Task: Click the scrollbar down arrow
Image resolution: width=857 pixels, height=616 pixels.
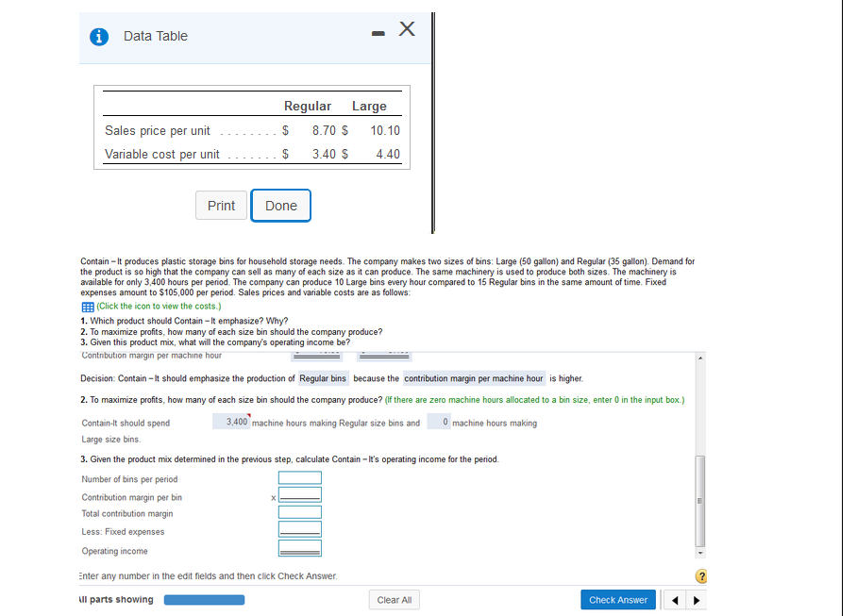Action: pyautogui.click(x=699, y=552)
